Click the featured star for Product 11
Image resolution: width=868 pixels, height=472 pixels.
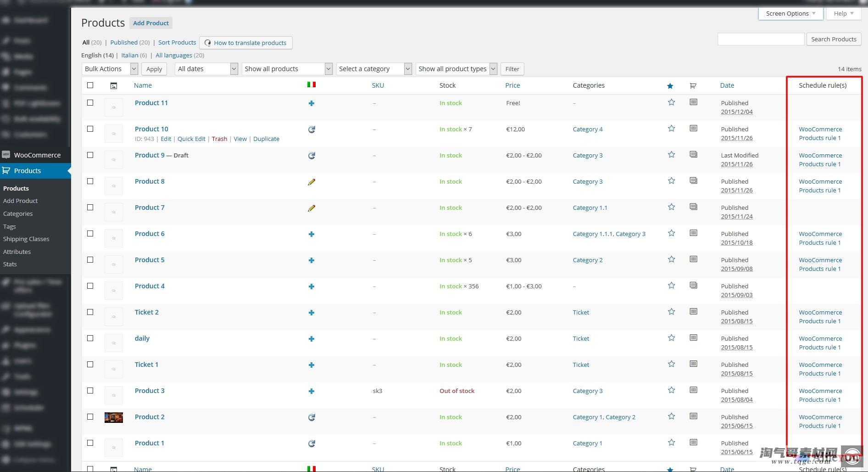click(x=671, y=102)
